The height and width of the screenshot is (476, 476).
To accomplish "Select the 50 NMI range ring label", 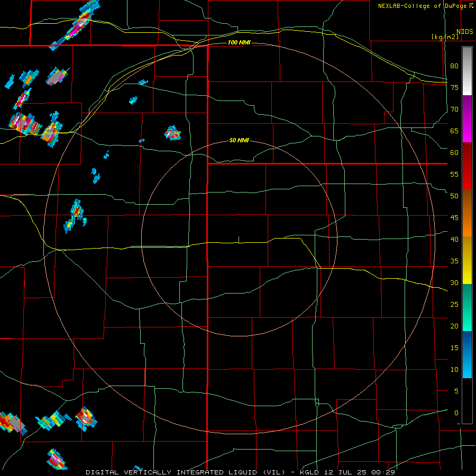I will (x=239, y=140).
